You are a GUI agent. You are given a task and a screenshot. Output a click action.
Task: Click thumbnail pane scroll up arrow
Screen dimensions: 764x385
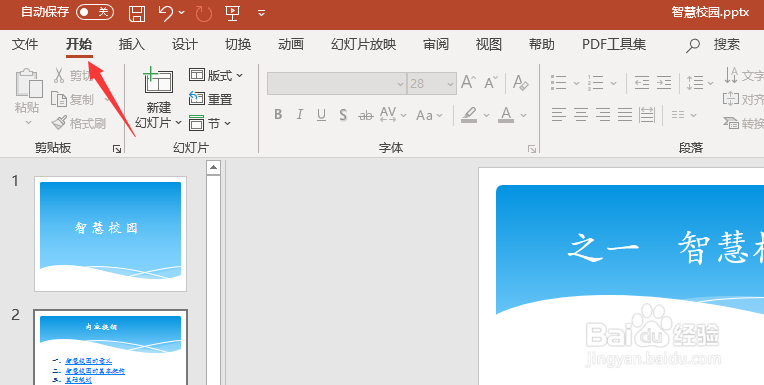(x=213, y=168)
